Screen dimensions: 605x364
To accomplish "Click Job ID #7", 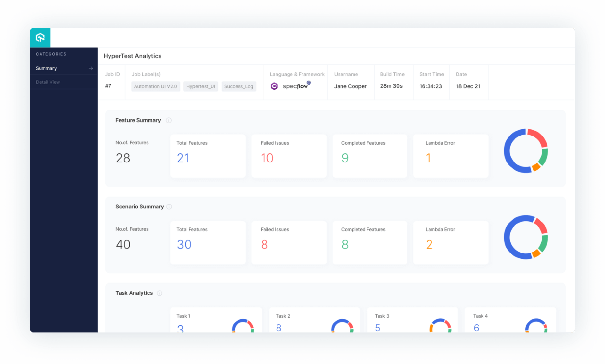I will click(109, 86).
